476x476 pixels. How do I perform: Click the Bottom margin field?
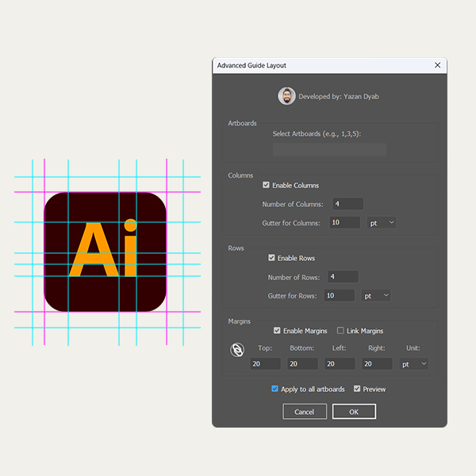pos(303,364)
